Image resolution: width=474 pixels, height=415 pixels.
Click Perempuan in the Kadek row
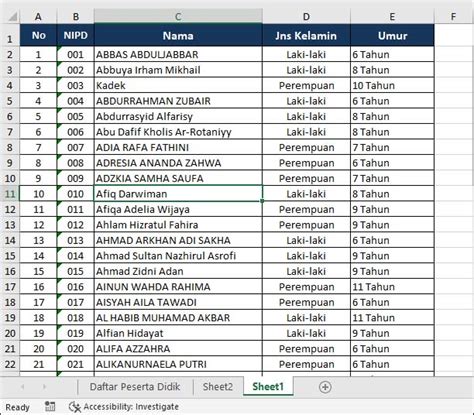[306, 85]
